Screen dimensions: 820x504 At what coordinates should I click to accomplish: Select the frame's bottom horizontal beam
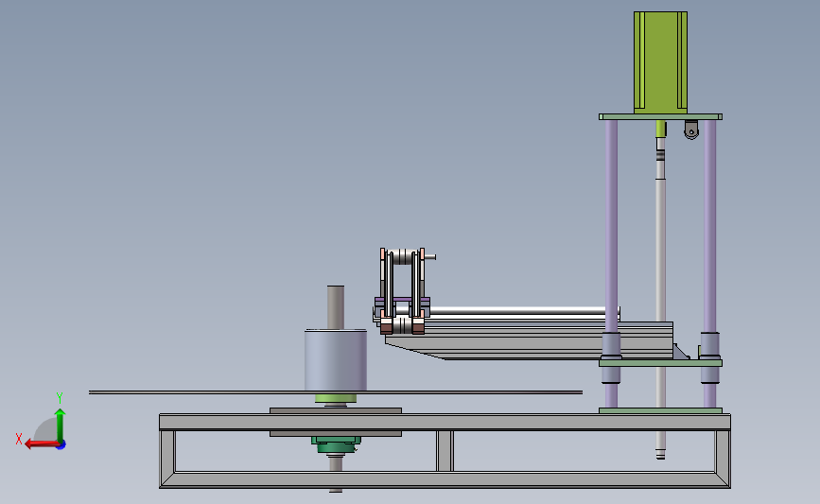445,479
